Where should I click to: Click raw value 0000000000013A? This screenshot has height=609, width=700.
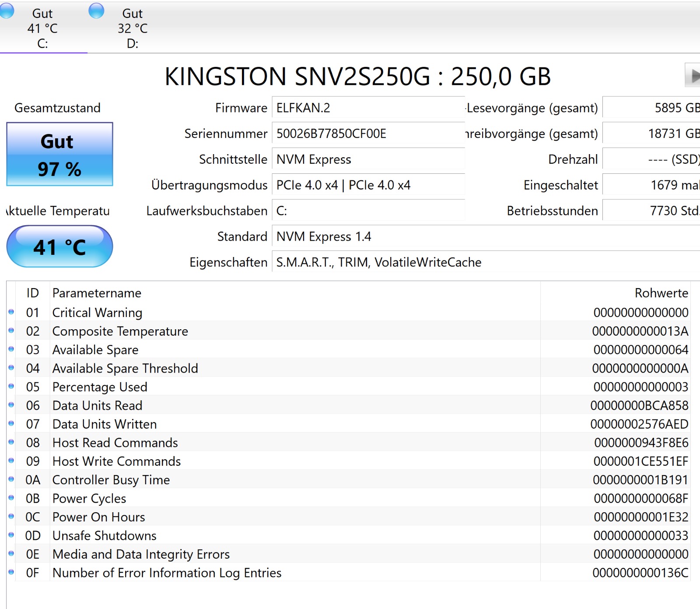point(640,331)
